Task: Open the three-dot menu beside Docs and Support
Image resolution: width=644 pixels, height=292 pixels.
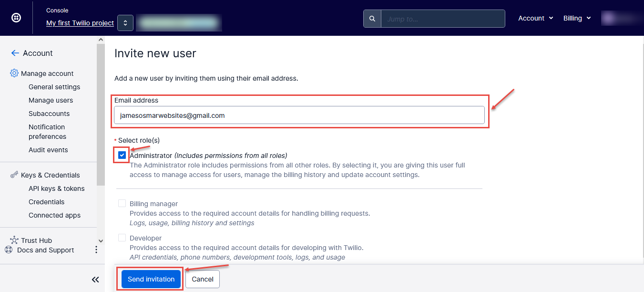Action: point(96,250)
